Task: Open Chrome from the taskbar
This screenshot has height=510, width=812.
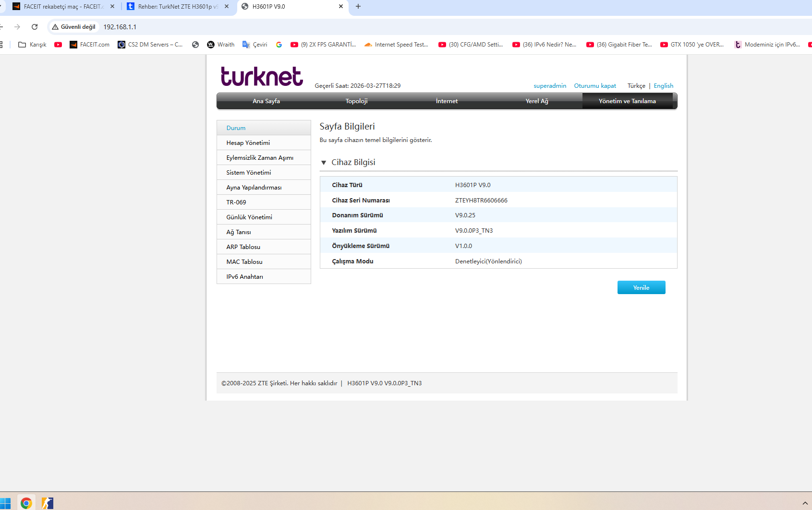Action: pos(26,502)
